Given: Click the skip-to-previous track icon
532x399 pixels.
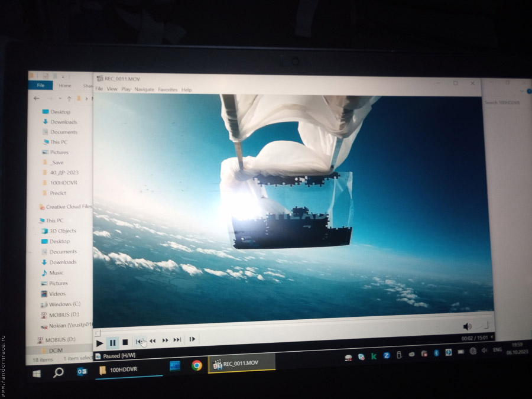Looking at the screenshot, I should click(140, 341).
